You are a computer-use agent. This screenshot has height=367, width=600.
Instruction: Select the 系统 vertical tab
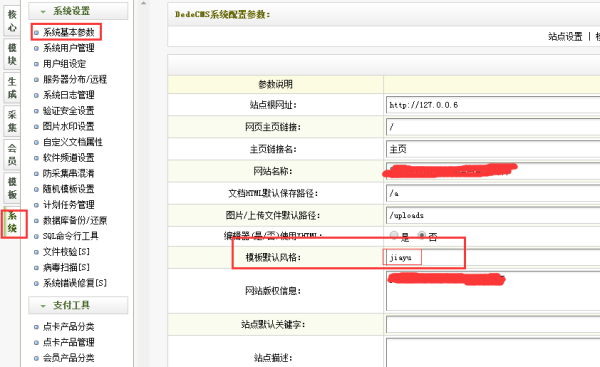point(12,222)
